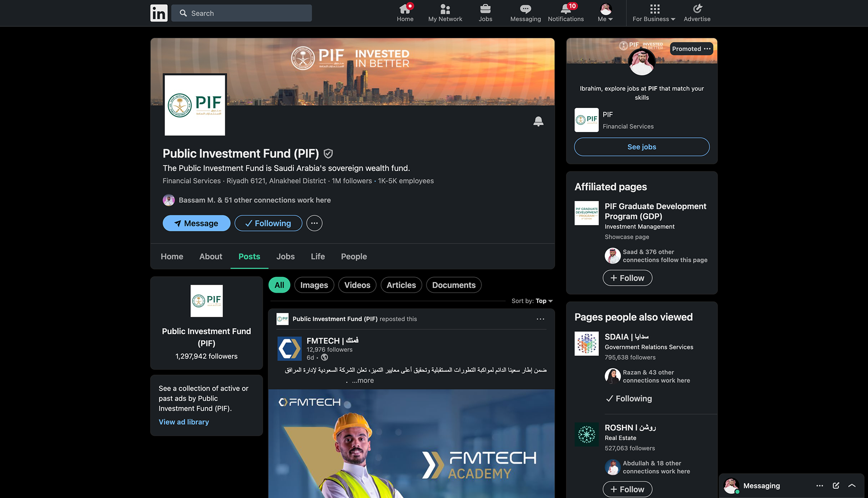
Task: Click the PIF logo in left sidebar card
Action: click(207, 301)
